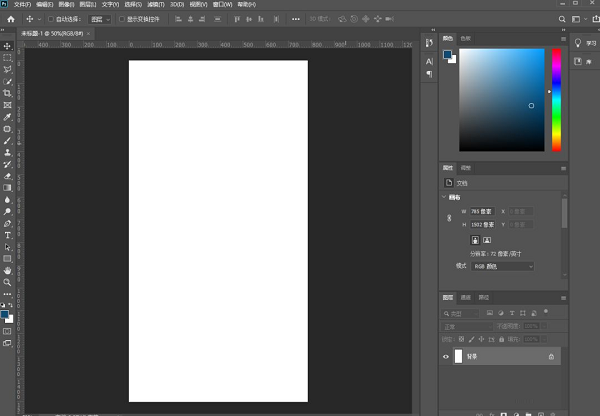Click the canvas width W input field
This screenshot has width=600, height=416.
point(483,211)
